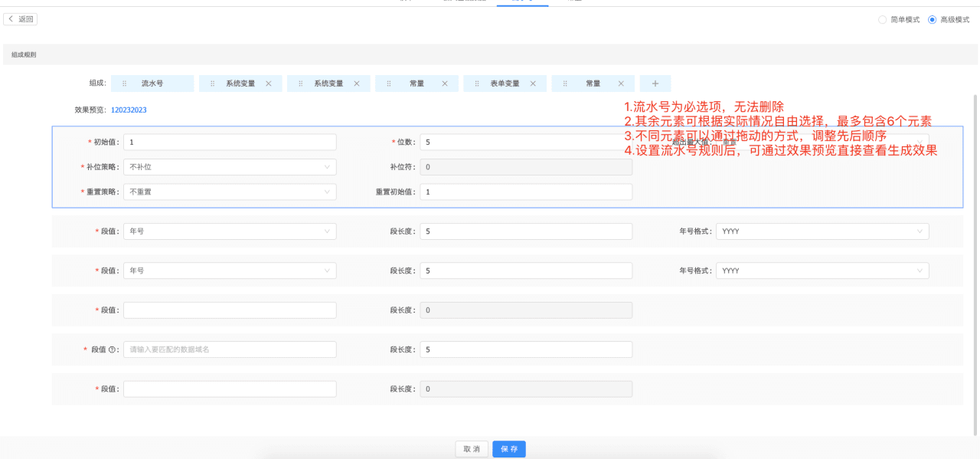Click the disabled 补位符 field
This screenshot has height=459, width=980.
point(526,167)
